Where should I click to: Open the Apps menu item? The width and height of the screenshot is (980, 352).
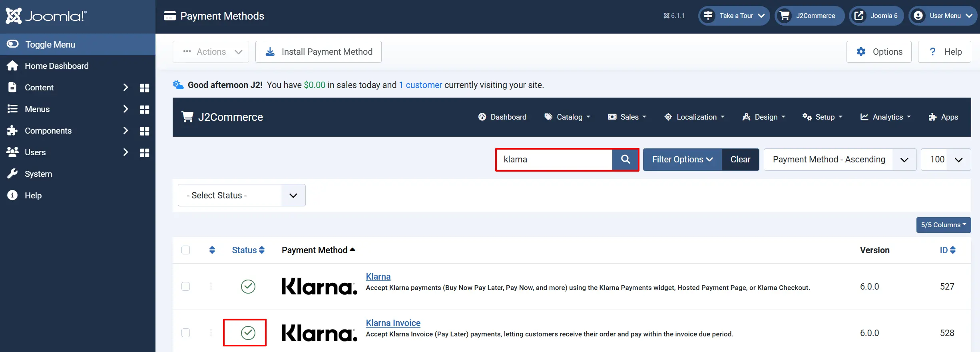coord(943,117)
